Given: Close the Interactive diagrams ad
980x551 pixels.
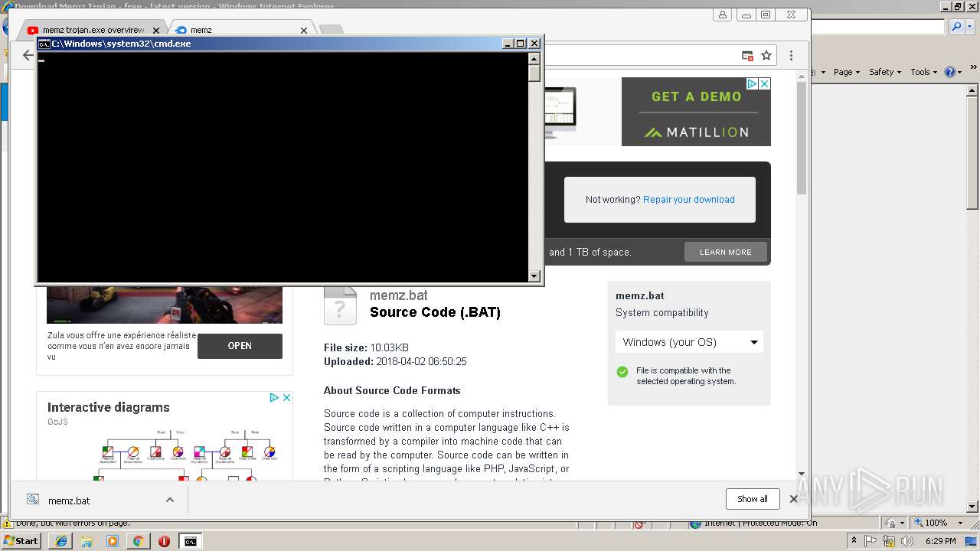Looking at the screenshot, I should 286,397.
